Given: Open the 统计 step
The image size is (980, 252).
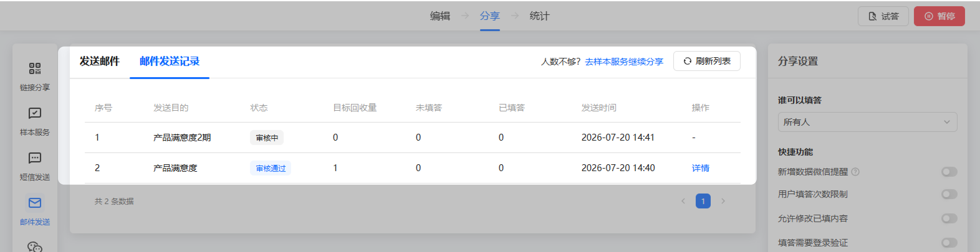Looking at the screenshot, I should [x=540, y=16].
